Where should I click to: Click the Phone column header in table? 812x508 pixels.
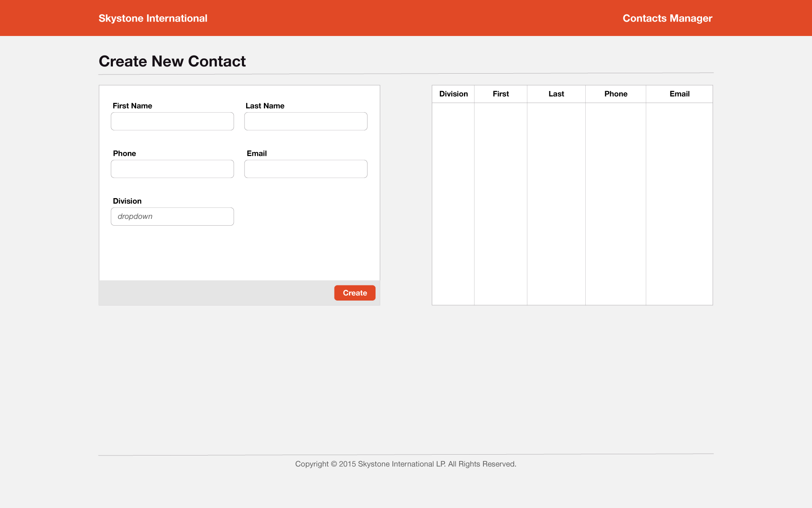coord(615,94)
